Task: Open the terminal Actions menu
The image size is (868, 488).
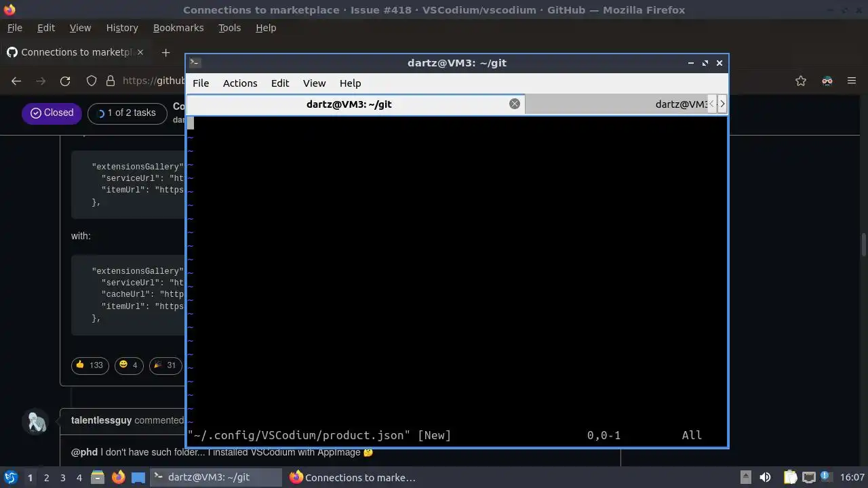Action: (240, 83)
